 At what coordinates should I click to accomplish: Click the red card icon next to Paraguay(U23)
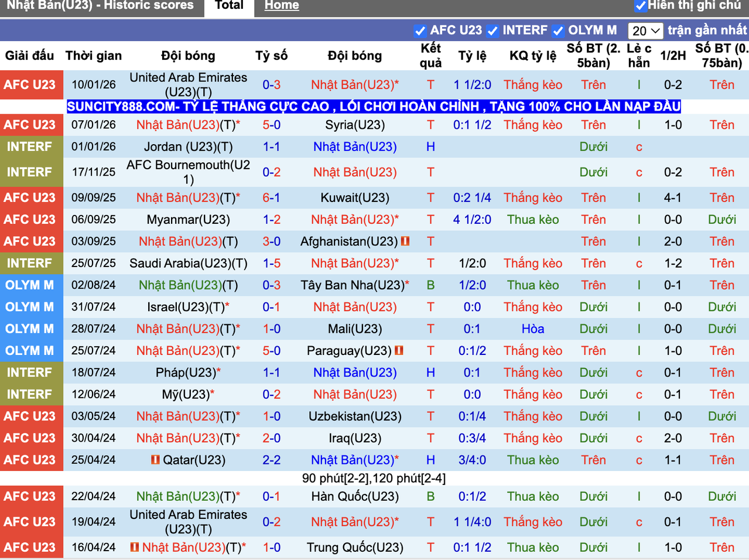[x=399, y=351]
